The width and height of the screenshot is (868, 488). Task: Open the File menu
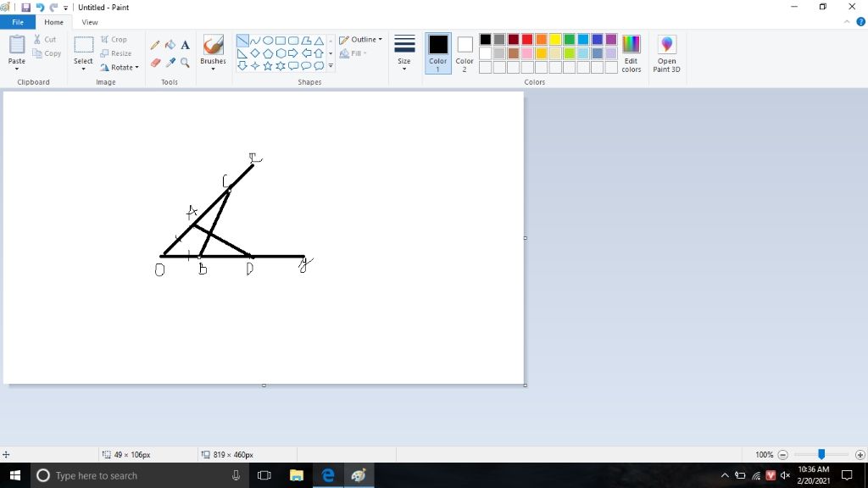coord(18,22)
